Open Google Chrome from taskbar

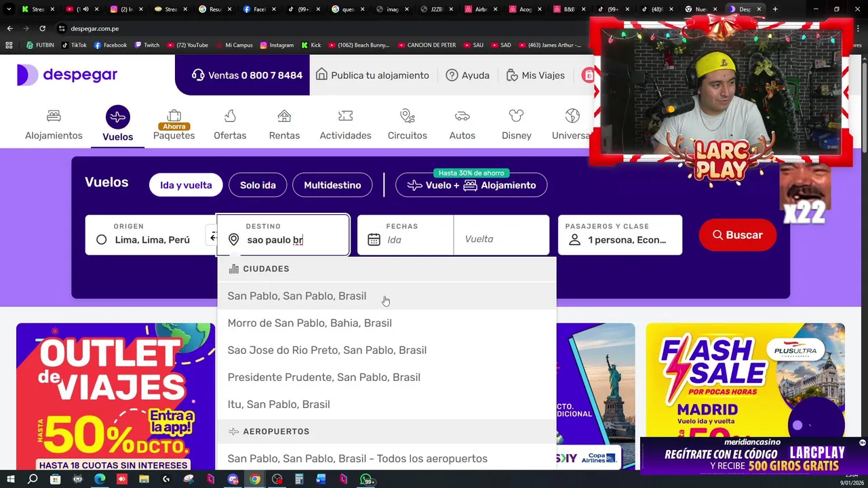pyautogui.click(x=255, y=480)
